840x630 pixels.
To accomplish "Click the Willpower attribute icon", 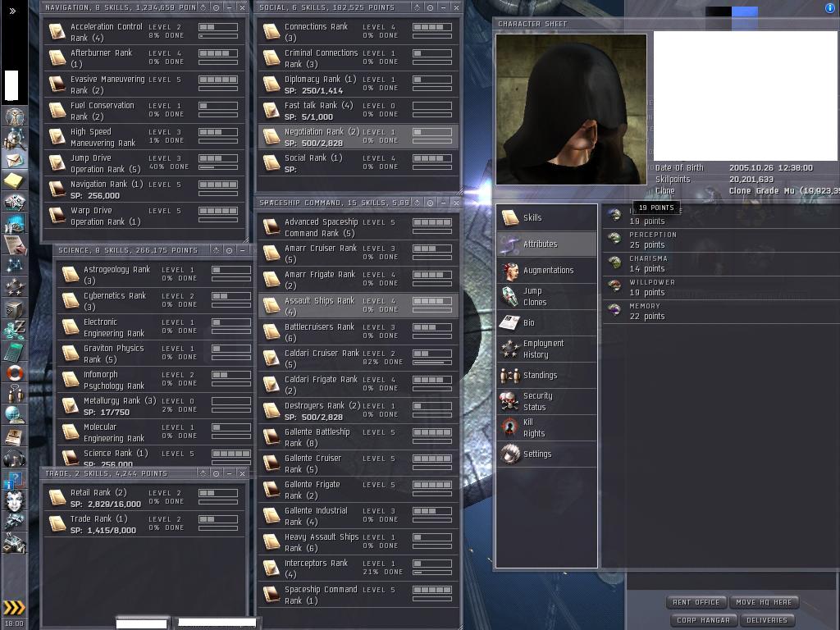I will (614, 286).
